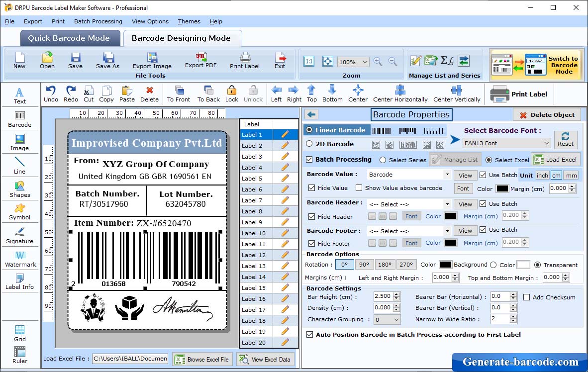The height and width of the screenshot is (372, 588).
Task: Choose the Select Excel radio button
Action: coord(489,160)
